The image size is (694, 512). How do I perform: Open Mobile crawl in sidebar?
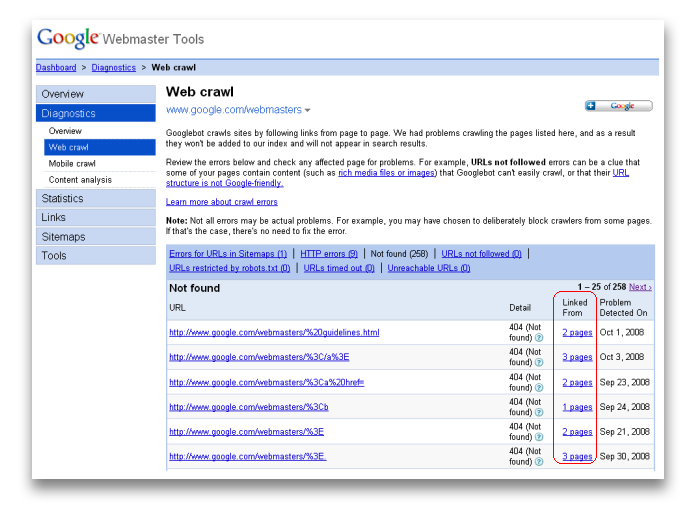click(x=100, y=164)
